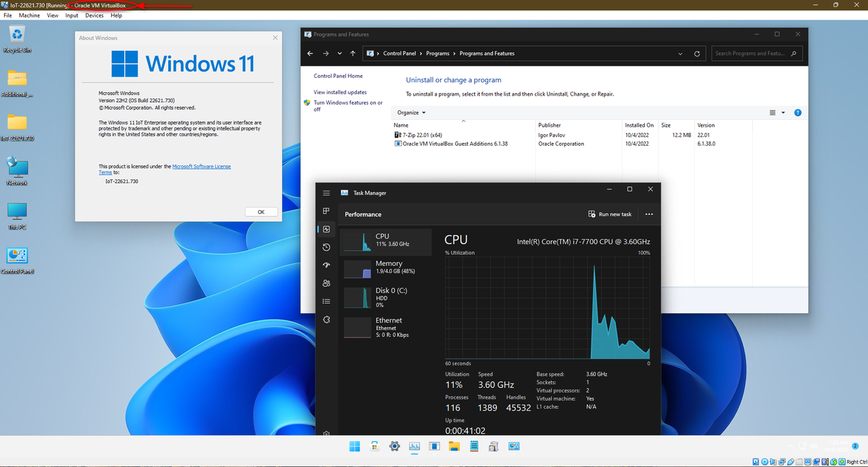Open view options dropdown arrow
Image resolution: width=868 pixels, height=467 pixels.
pos(783,113)
